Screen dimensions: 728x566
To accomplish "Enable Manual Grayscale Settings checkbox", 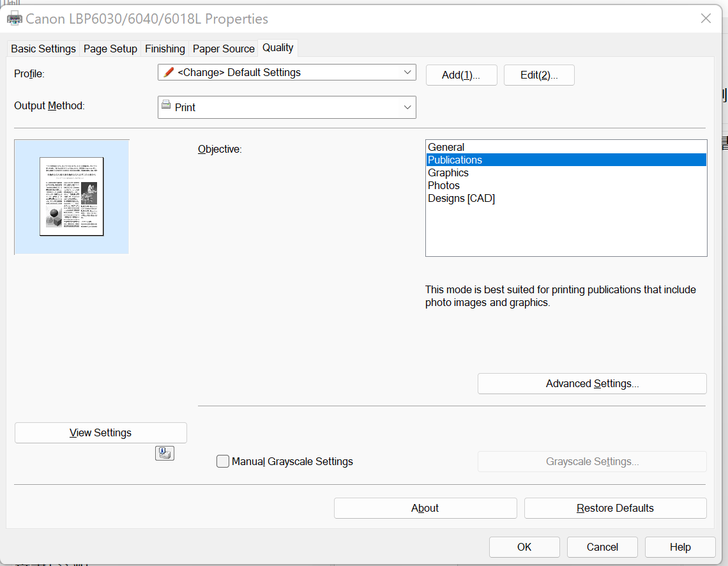I will tap(223, 461).
